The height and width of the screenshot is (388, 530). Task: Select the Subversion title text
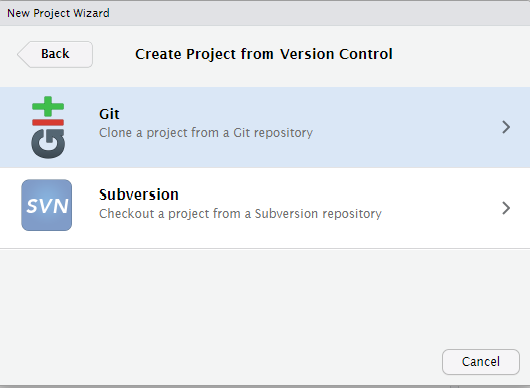click(x=139, y=195)
